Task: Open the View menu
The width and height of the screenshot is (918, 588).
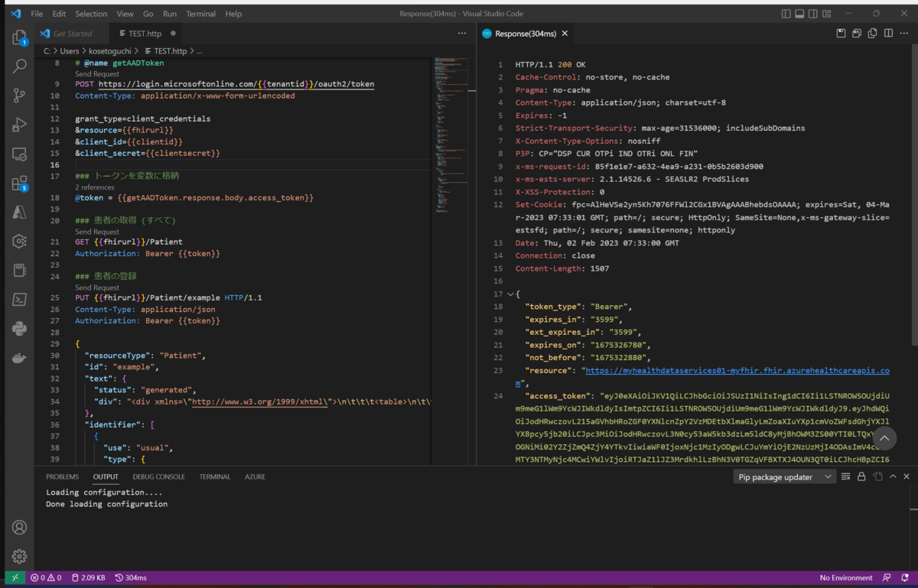Action: (x=125, y=14)
